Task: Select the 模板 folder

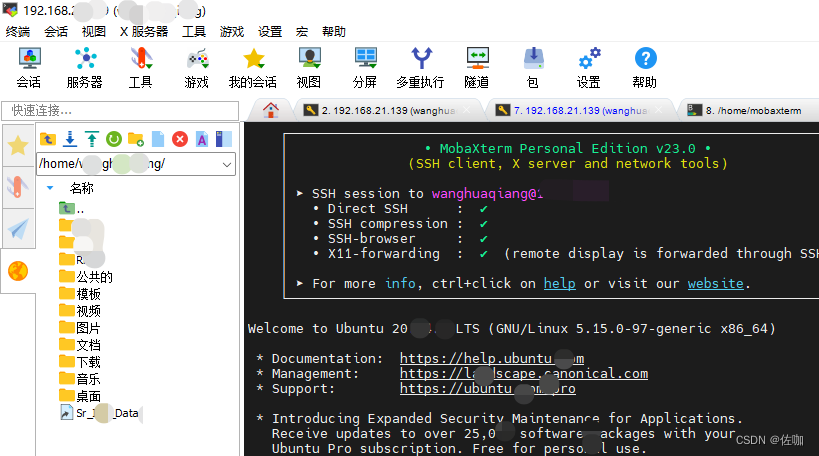Action: tap(80, 294)
